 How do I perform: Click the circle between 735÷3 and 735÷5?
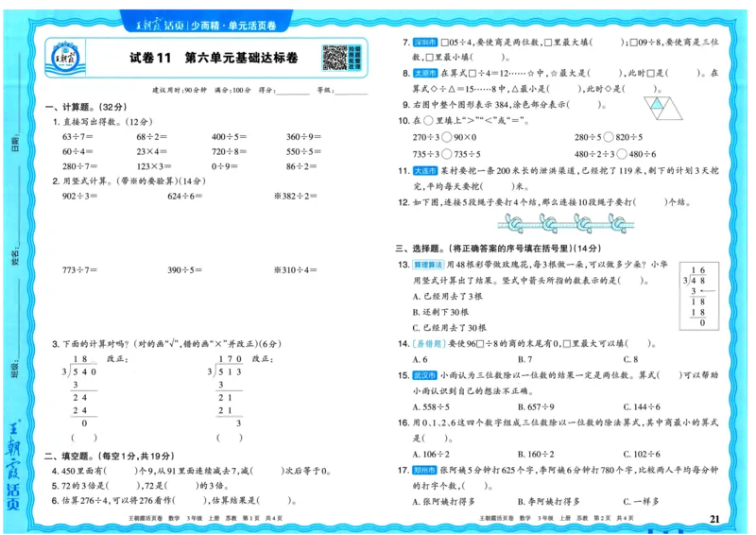(447, 154)
